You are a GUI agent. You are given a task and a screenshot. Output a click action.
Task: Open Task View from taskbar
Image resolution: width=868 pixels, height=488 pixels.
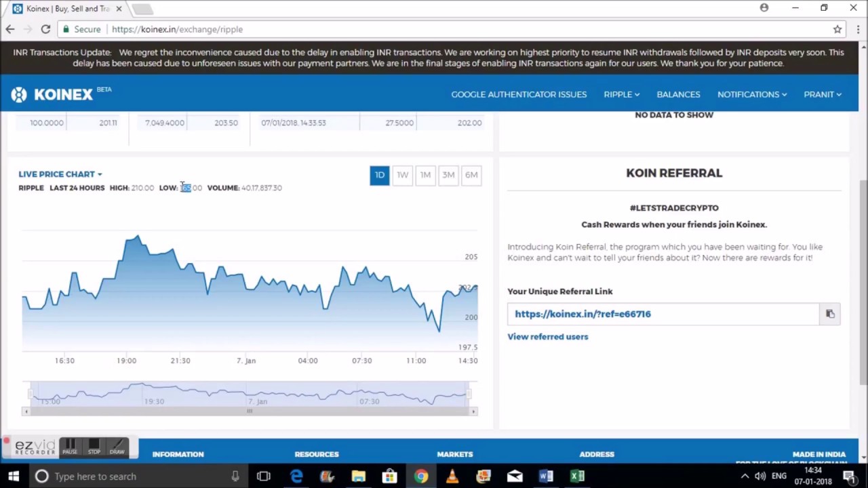pyautogui.click(x=264, y=476)
